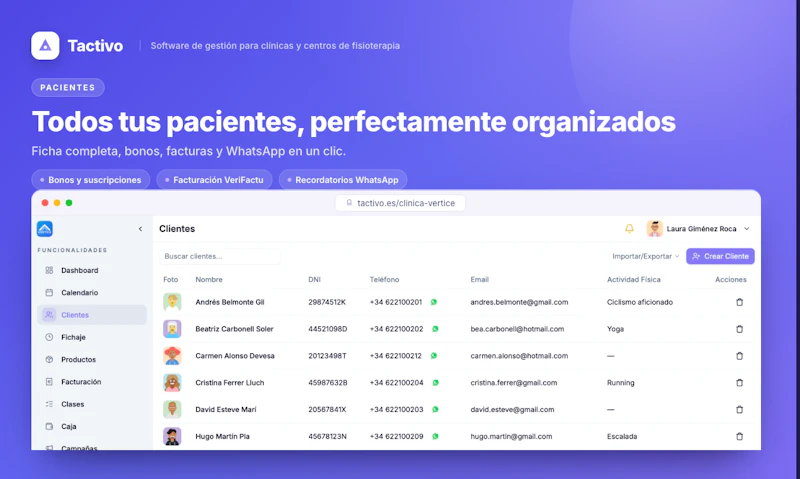Click Cristina Ferrer Lluch's avatar photo
Screen dimensions: 800x479
pyautogui.click(x=172, y=383)
